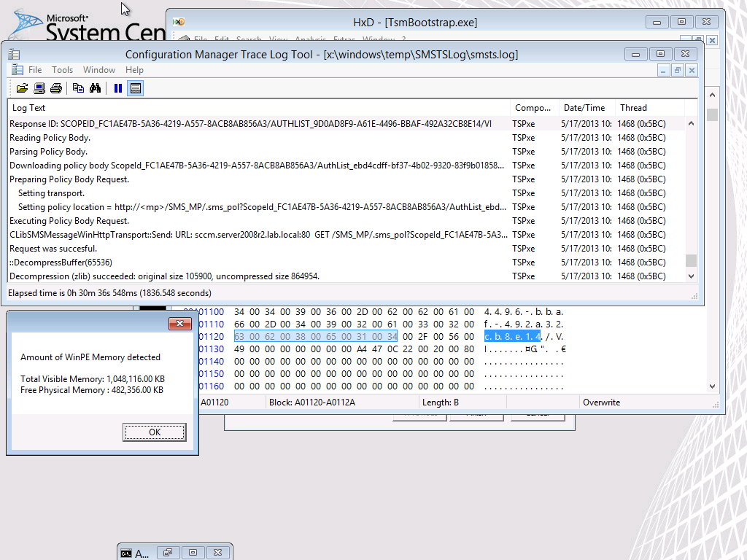747x560 pixels.
Task: Click the log list scroll up arrow
Action: (x=692, y=124)
